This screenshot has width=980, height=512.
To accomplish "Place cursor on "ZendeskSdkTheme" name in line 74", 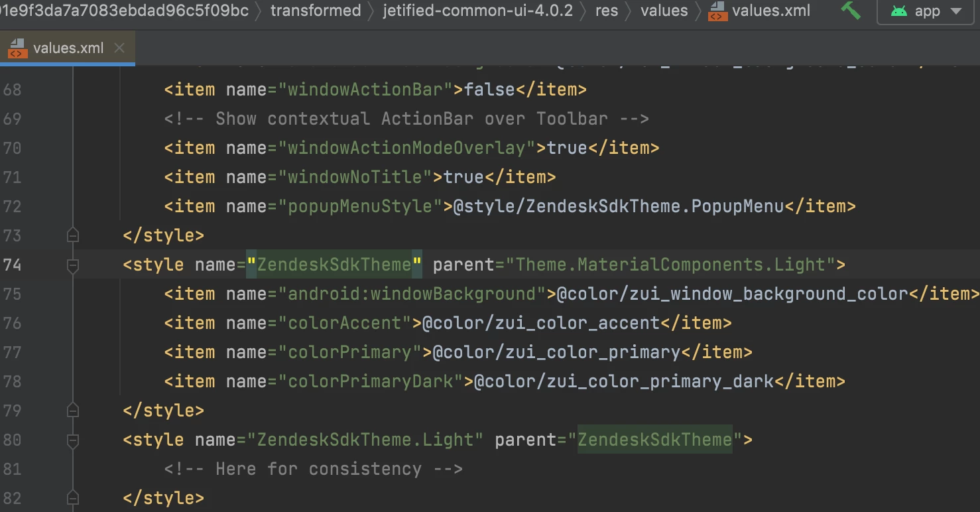I will coord(334,265).
